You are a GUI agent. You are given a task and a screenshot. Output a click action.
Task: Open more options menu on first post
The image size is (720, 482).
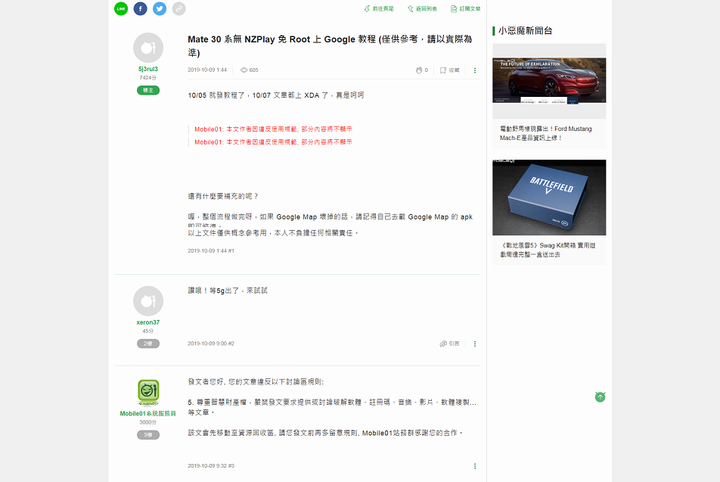tap(475, 70)
